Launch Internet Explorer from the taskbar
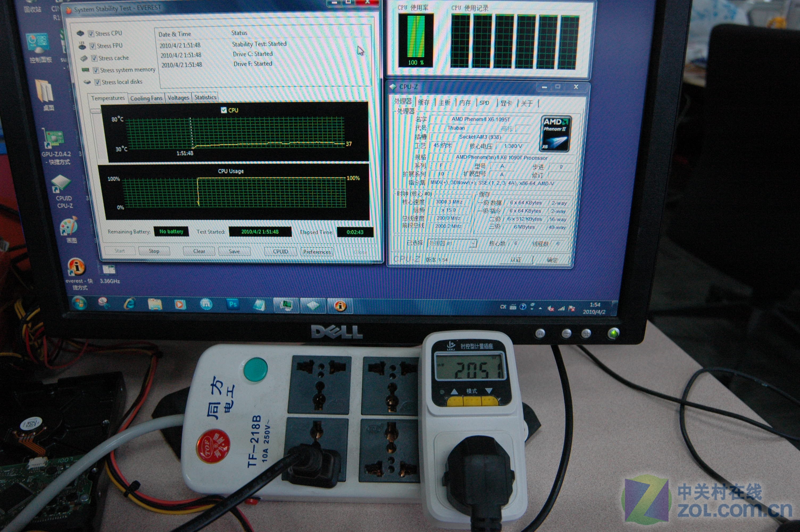The image size is (800, 532). [x=130, y=304]
